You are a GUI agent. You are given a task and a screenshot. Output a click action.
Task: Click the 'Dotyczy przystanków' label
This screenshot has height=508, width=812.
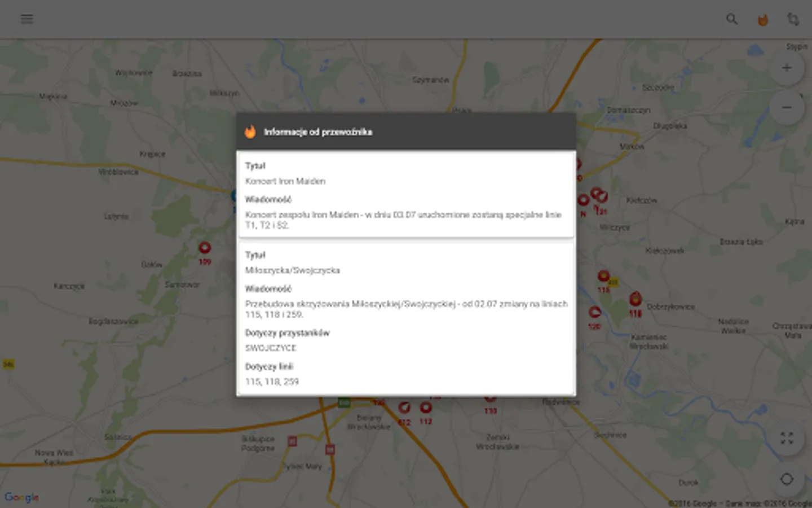tap(287, 333)
